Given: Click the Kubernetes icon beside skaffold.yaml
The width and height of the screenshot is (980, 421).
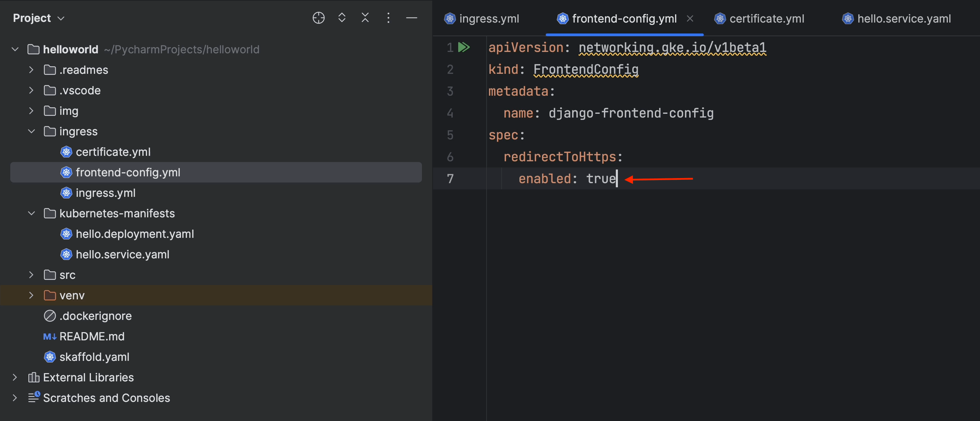Looking at the screenshot, I should [50, 357].
